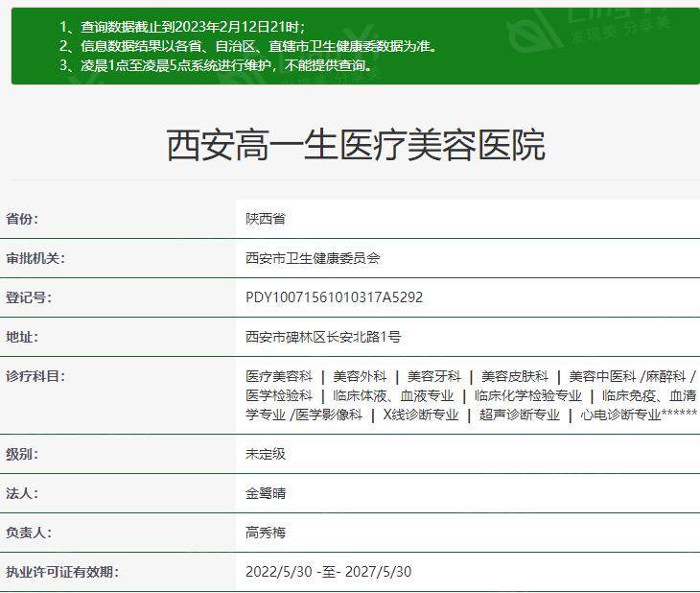Click 临床化学检验专业 in department list
The height and width of the screenshot is (593, 700).
coord(528,395)
